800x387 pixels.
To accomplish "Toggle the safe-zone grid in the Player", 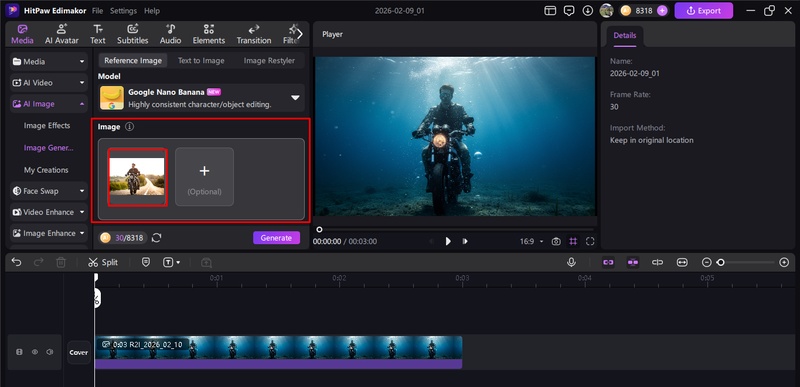I will pyautogui.click(x=573, y=241).
